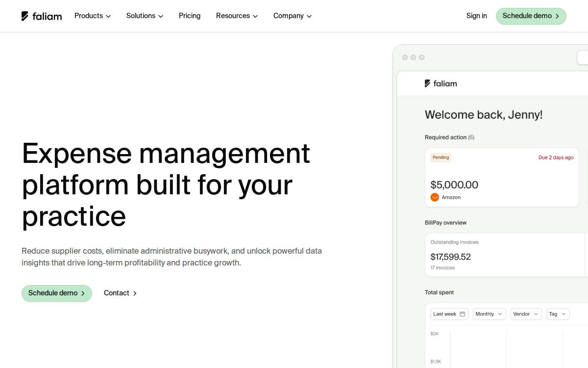Go to the Pricing page
Image resolution: width=588 pixels, height=368 pixels.
coord(190,16)
